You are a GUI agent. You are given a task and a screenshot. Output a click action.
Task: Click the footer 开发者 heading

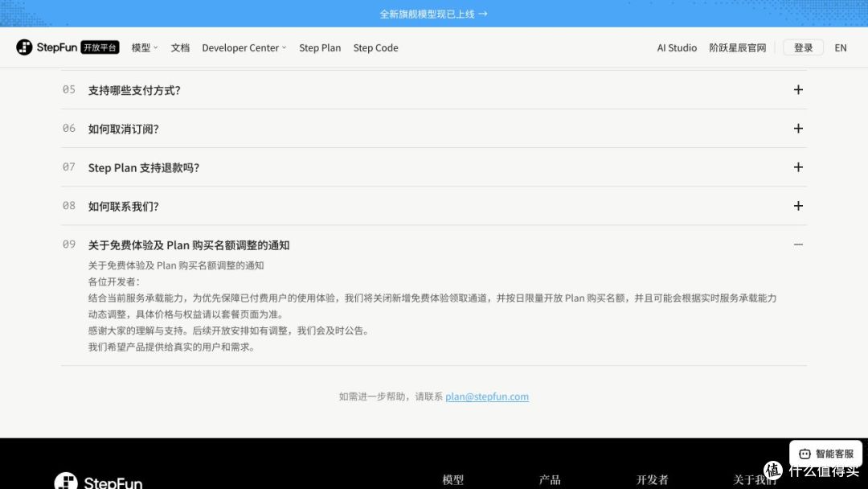tap(652, 479)
